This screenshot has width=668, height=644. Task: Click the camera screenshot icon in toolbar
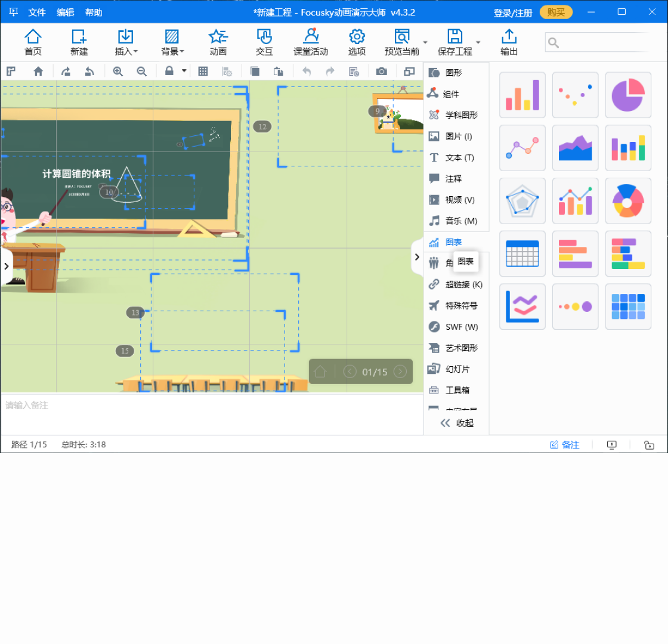pos(382,72)
